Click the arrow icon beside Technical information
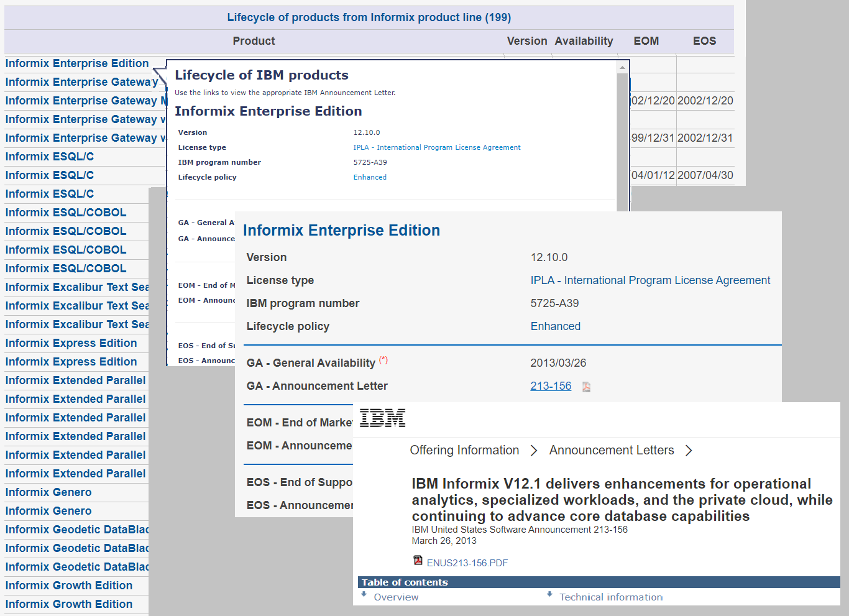Image resolution: width=849 pixels, height=616 pixels. [549, 595]
